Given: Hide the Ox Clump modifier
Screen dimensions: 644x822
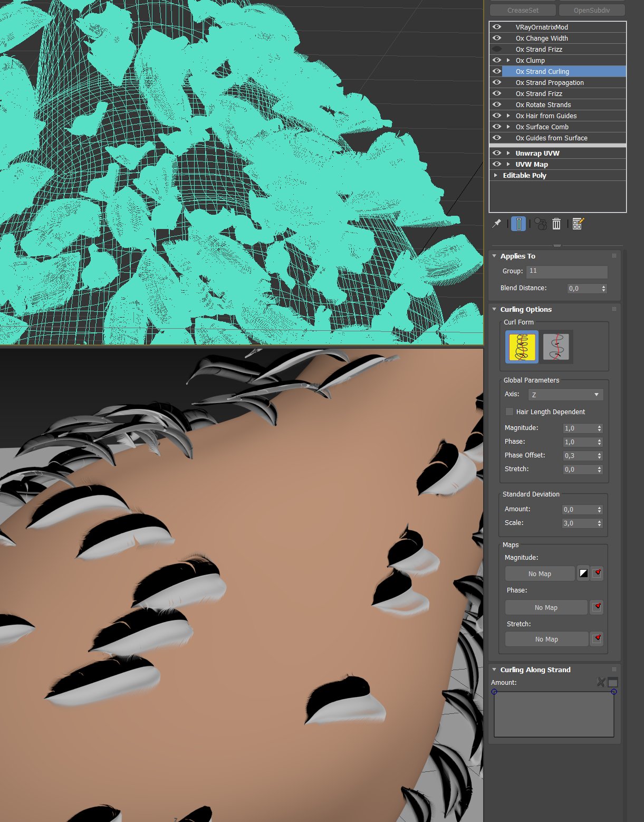Looking at the screenshot, I should (497, 60).
